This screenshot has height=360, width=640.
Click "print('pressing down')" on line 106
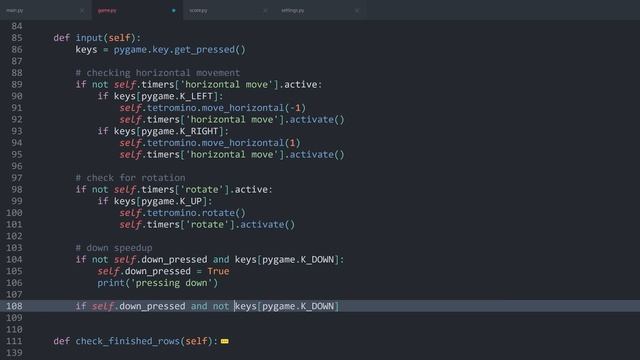pyautogui.click(x=158, y=283)
